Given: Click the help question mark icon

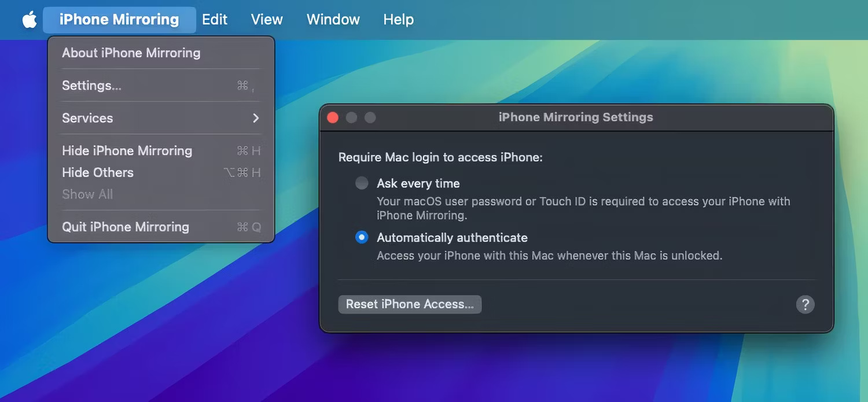Looking at the screenshot, I should pyautogui.click(x=805, y=304).
